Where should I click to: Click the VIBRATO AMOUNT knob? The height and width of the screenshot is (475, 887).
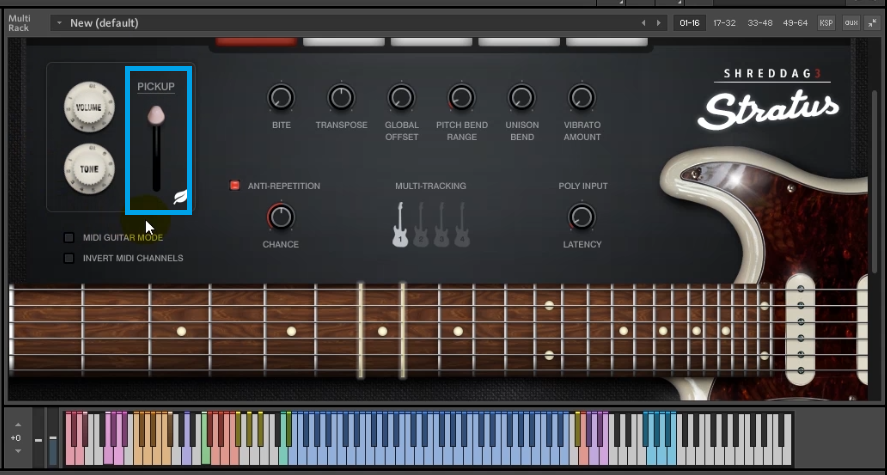point(582,98)
